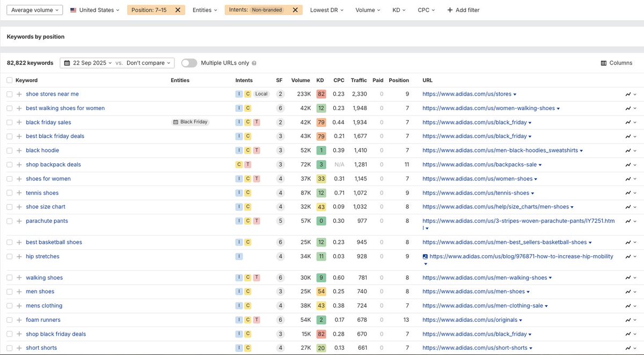Click plus icon beside 'parachute pants'
The image size is (644, 355).
tap(19, 221)
